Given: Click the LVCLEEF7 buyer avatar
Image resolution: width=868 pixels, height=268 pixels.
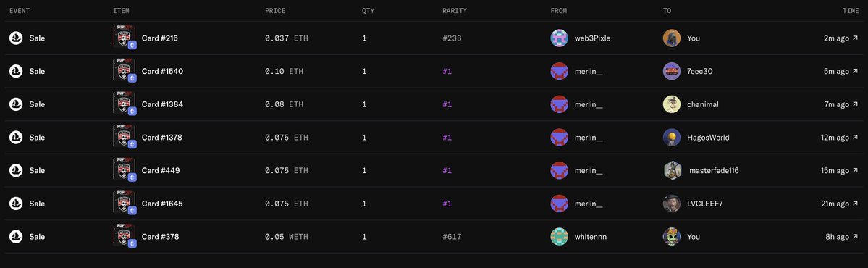Looking at the screenshot, I should [x=672, y=204].
